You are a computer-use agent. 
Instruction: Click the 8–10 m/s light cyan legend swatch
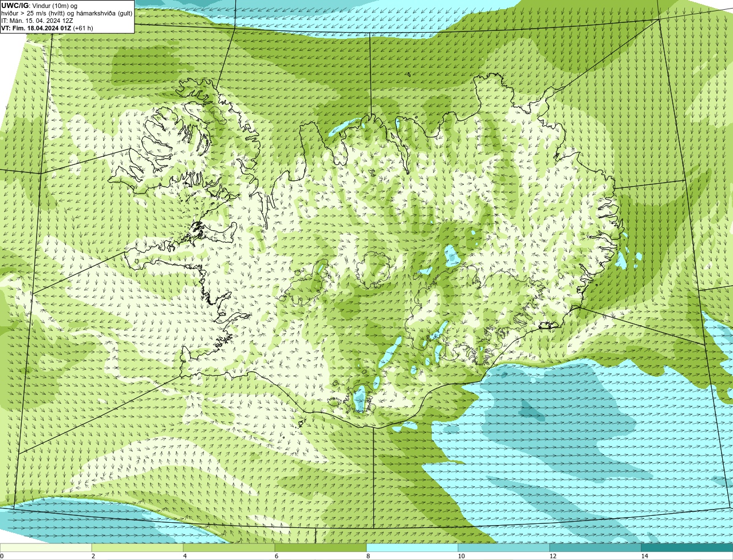412,547
